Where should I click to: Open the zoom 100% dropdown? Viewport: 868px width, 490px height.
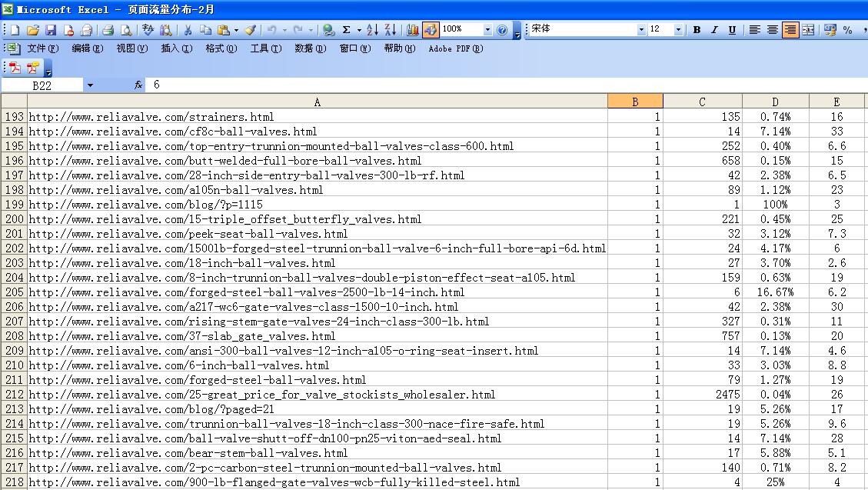pyautogui.click(x=487, y=30)
